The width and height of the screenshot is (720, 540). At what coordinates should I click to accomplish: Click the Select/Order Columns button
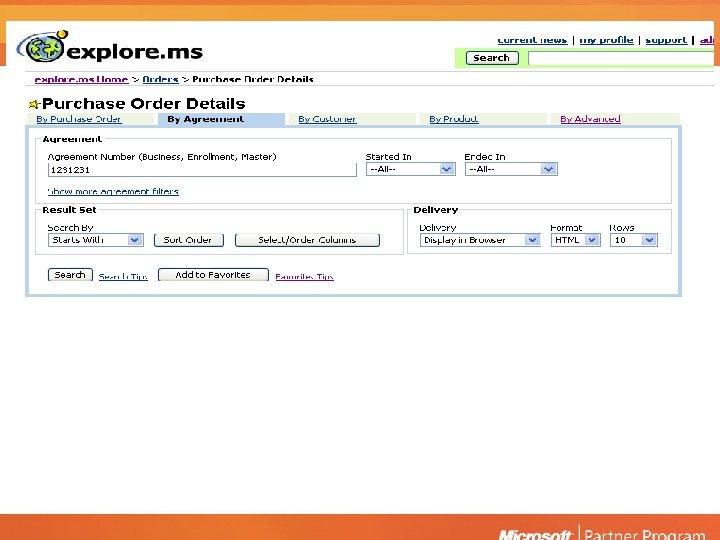pos(307,240)
